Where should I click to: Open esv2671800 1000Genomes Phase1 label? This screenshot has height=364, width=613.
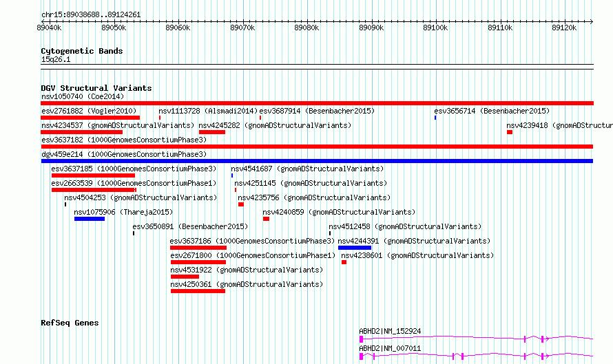(253, 255)
